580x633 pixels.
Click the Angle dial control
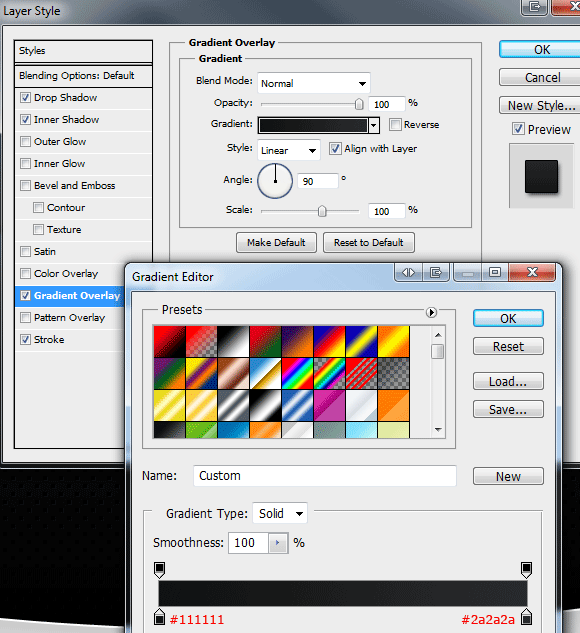pyautogui.click(x=275, y=181)
